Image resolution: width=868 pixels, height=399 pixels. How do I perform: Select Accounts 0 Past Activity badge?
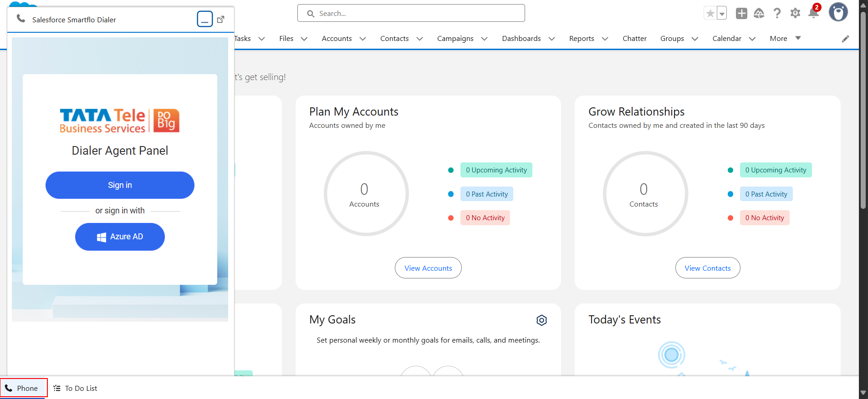(486, 194)
